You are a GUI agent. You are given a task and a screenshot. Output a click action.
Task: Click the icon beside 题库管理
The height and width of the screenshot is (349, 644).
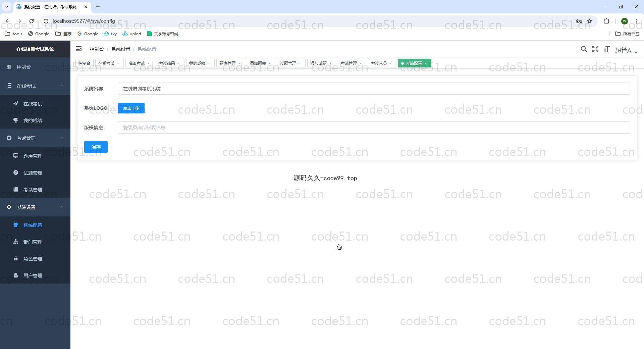pyautogui.click(x=16, y=156)
